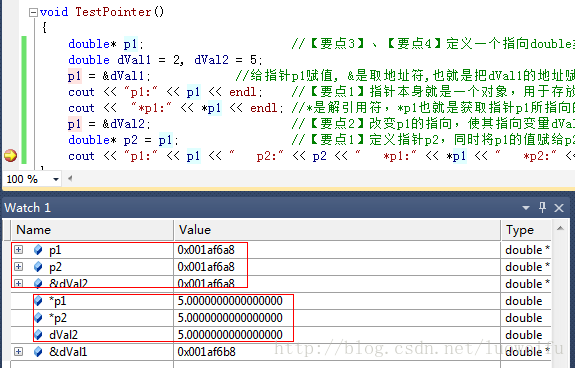Click the 5.0000000000000000 value of dVal2
Screen dimensions: 575x368
[x=230, y=335]
